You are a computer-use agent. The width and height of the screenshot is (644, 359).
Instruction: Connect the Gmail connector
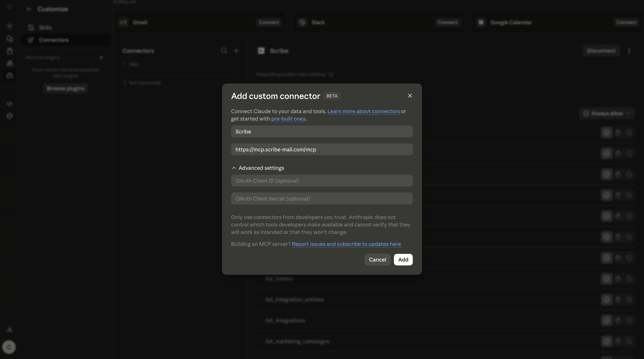[x=269, y=23]
